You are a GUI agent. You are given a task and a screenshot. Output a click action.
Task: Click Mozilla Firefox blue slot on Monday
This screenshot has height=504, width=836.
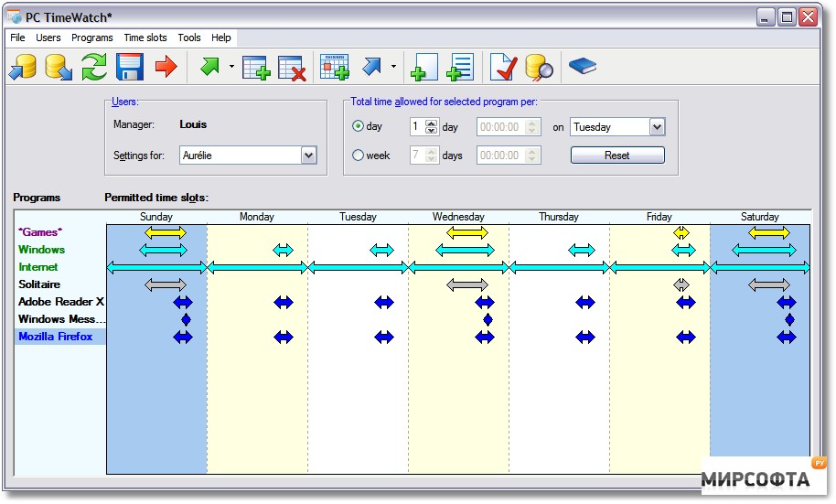(x=284, y=337)
